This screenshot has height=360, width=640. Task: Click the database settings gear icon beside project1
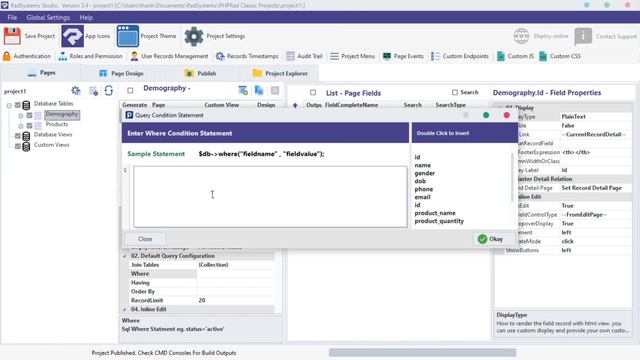coord(76,91)
